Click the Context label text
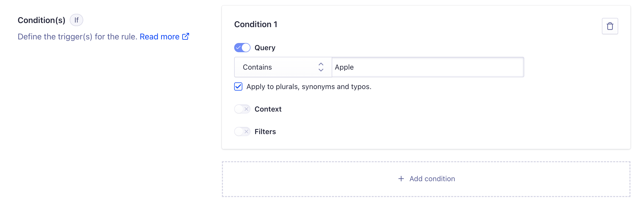This screenshot has width=644, height=217. (x=268, y=109)
